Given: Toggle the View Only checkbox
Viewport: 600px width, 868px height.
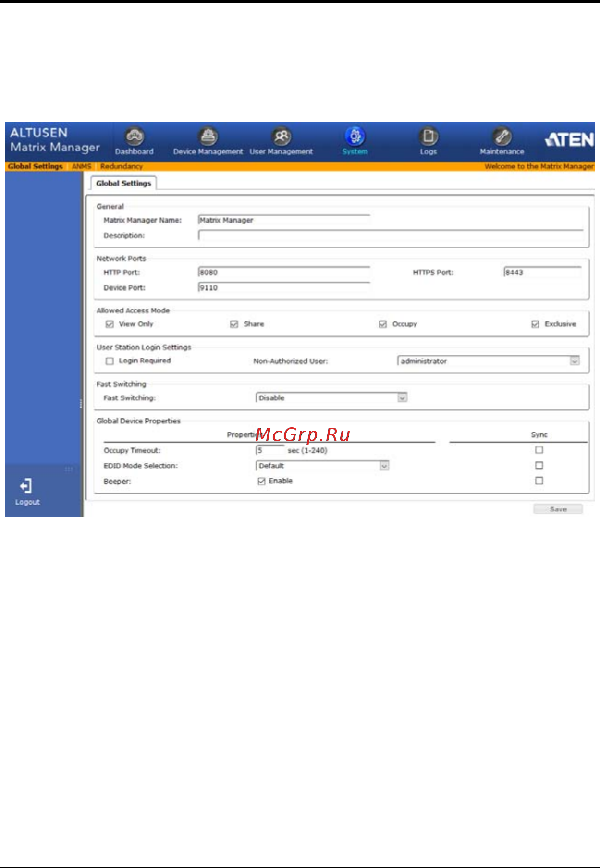Looking at the screenshot, I should click(110, 324).
